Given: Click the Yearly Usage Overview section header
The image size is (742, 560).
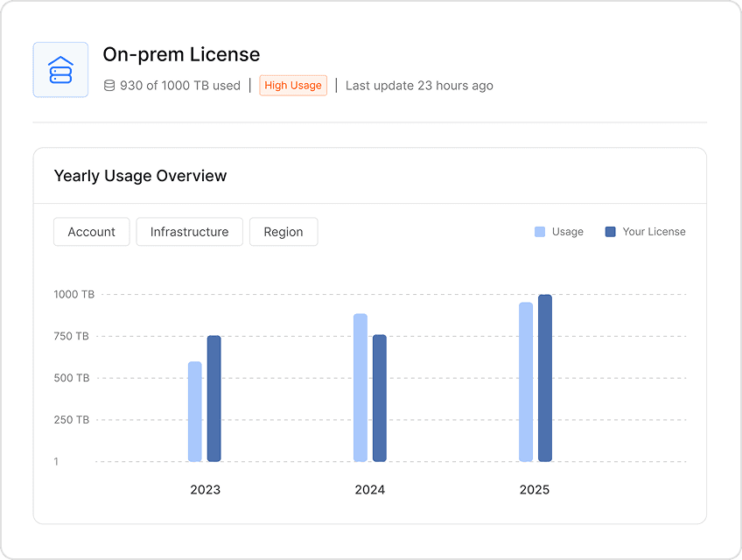Looking at the screenshot, I should point(140,175).
